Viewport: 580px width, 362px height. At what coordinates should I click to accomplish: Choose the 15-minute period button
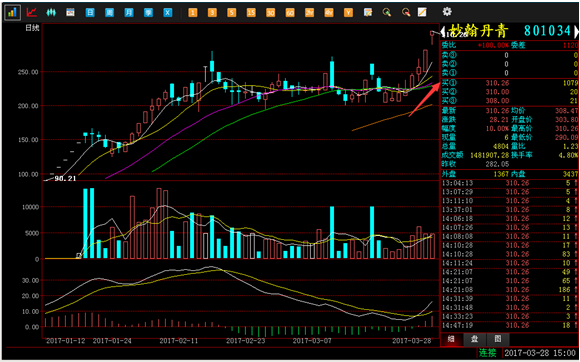[251, 13]
